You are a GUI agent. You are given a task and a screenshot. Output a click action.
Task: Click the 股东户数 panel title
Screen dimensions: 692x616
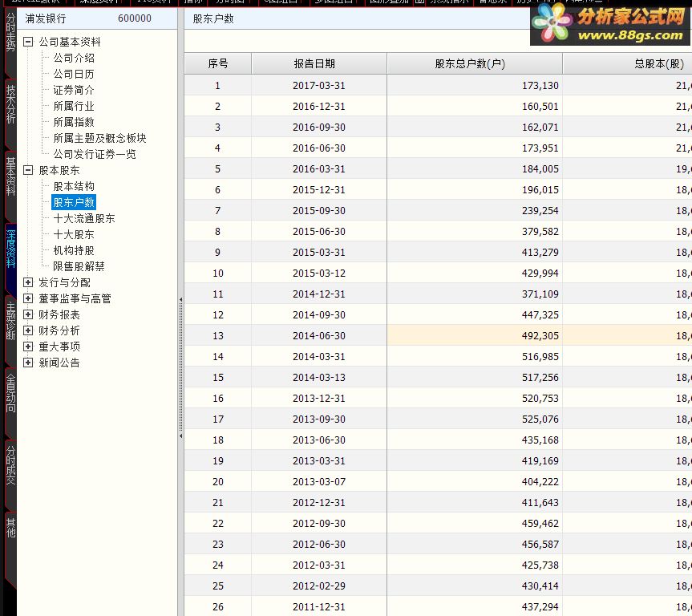tap(213, 18)
